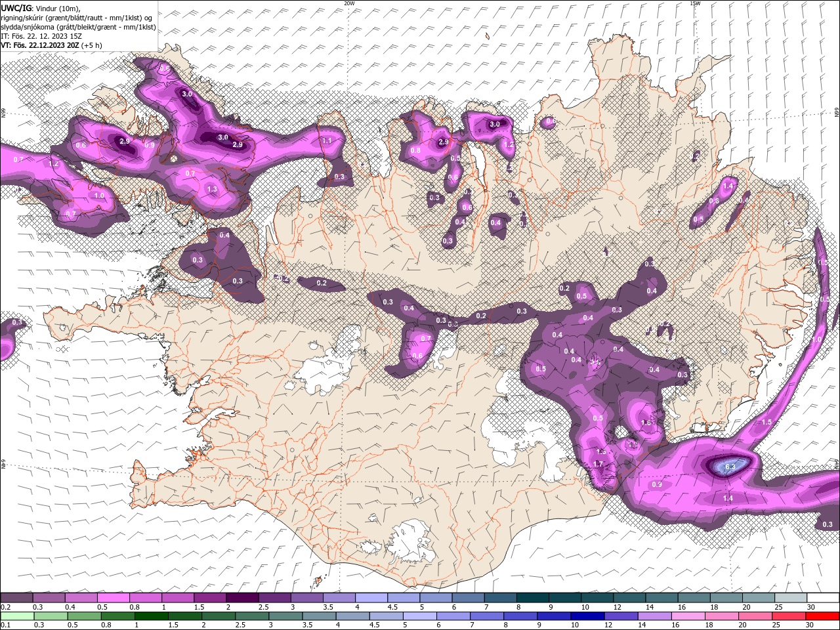Image resolution: width=840 pixels, height=630 pixels.
Task: Click the '1.3' value on the map
Action: point(211,189)
